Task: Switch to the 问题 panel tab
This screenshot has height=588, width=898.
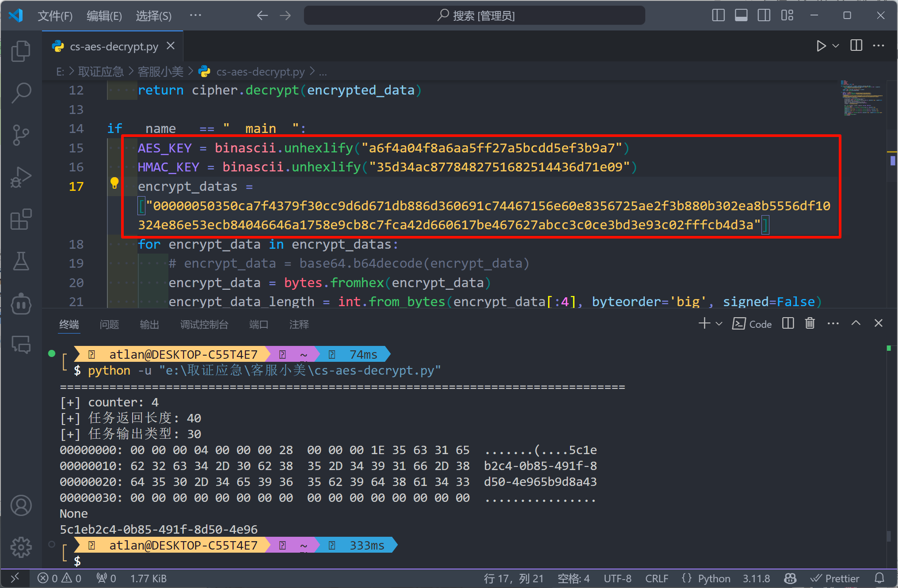Action: pyautogui.click(x=109, y=325)
